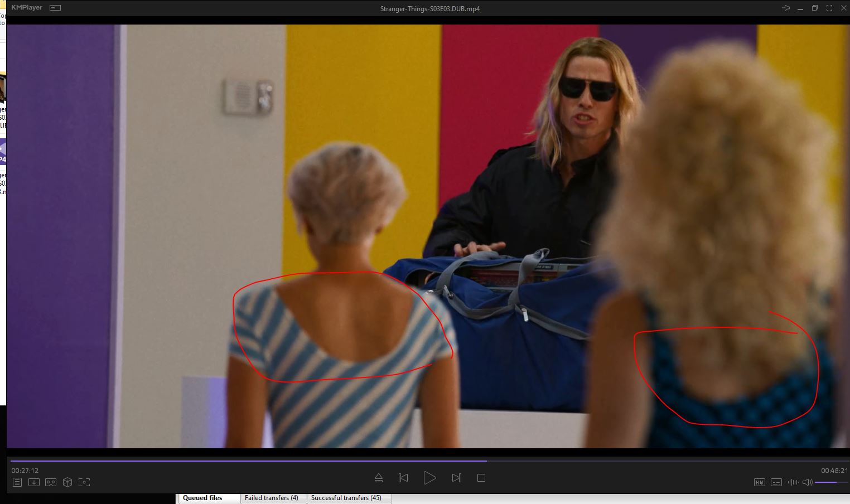
Task: Open the audio equalizer waveform icon
Action: [x=793, y=482]
